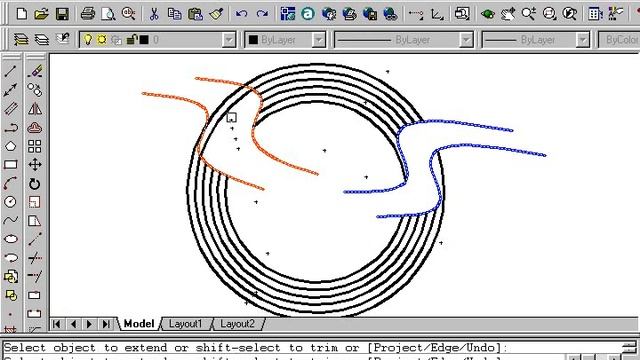Cut selection using the scissors icon
The width and height of the screenshot is (640, 360).
[154, 14]
